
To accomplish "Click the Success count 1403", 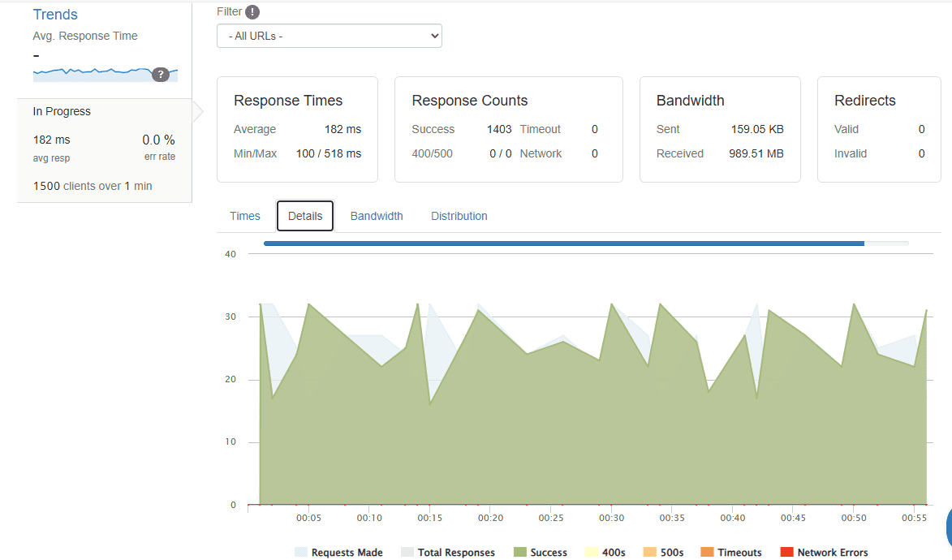I will [499, 129].
